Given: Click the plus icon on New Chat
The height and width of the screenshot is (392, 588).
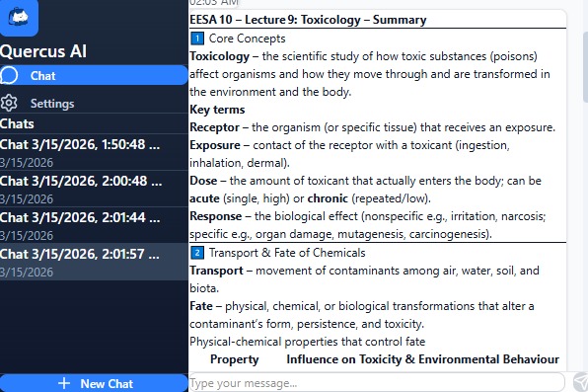Looking at the screenshot, I should click(64, 383).
